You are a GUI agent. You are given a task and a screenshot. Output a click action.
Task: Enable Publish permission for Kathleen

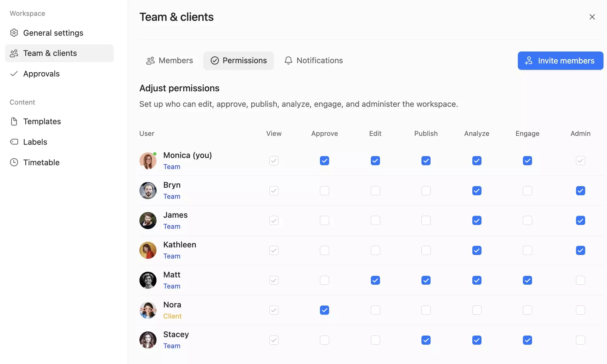coord(426,250)
